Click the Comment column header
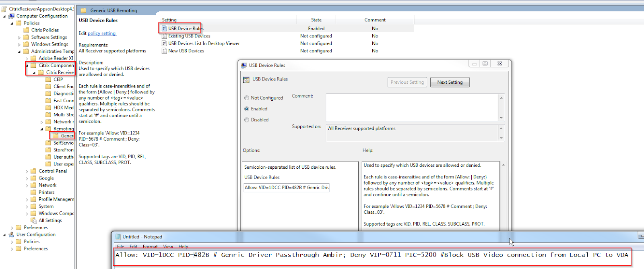Screen dimensions: 644x269 [x=375, y=20]
